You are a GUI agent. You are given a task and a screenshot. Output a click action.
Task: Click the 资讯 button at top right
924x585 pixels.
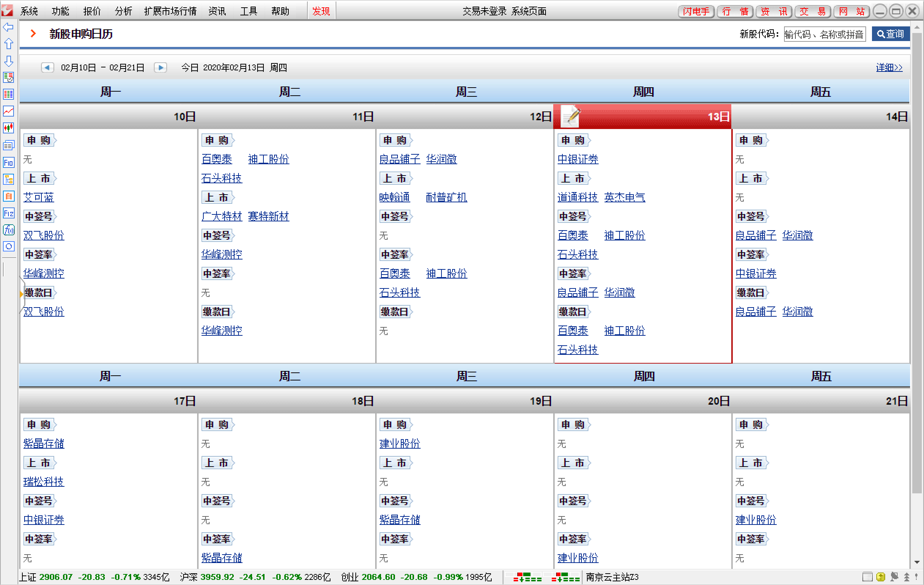click(x=774, y=11)
